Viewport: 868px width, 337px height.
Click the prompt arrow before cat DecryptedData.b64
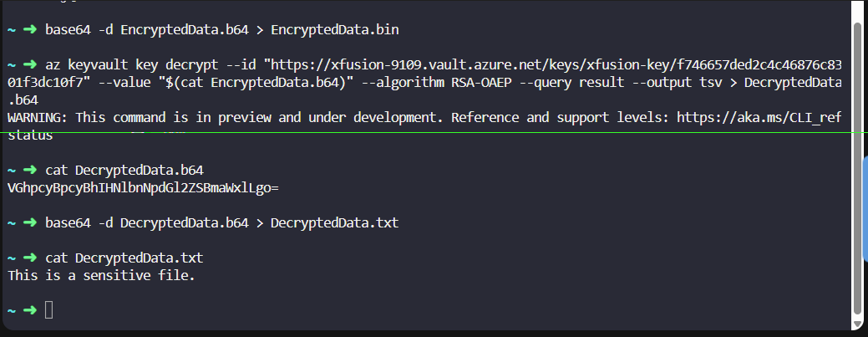[31, 170]
